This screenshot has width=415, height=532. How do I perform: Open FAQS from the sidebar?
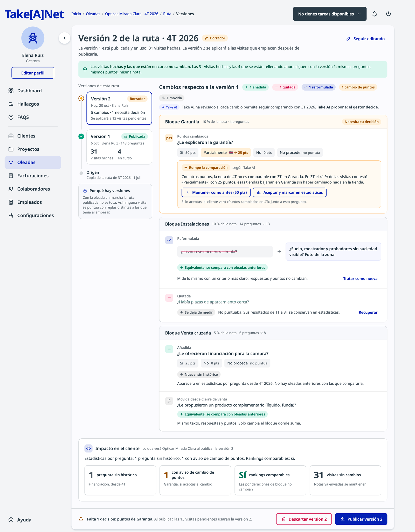[x=33, y=117]
